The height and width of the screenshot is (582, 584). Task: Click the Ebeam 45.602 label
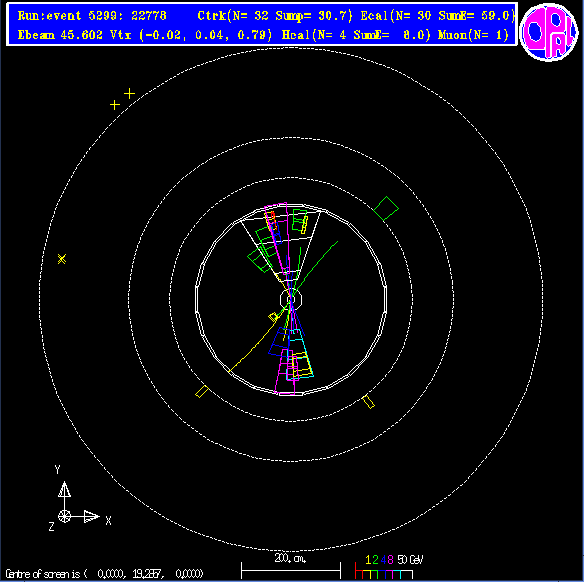[60, 35]
